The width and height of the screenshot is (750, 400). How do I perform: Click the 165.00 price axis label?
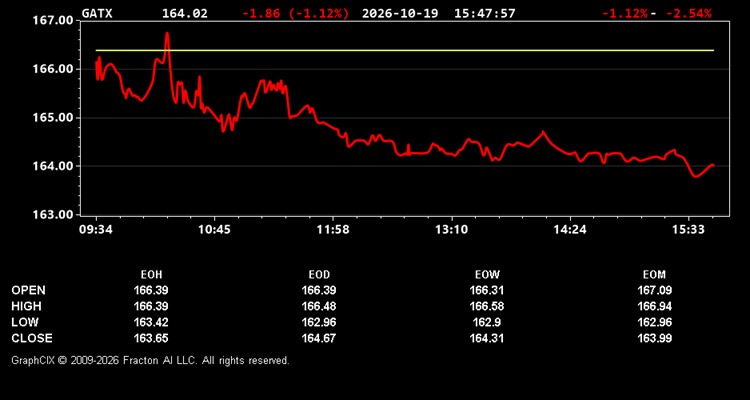(52, 118)
